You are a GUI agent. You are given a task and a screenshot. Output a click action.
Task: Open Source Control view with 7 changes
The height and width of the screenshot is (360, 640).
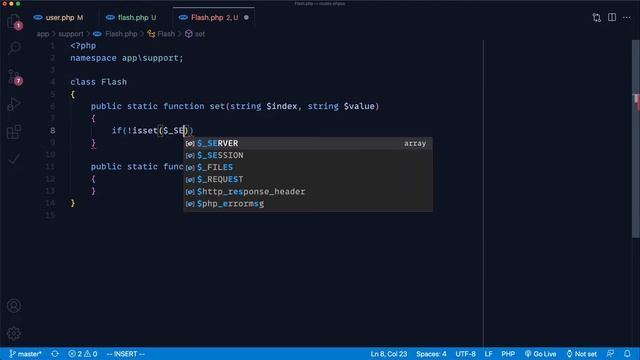tap(14, 77)
